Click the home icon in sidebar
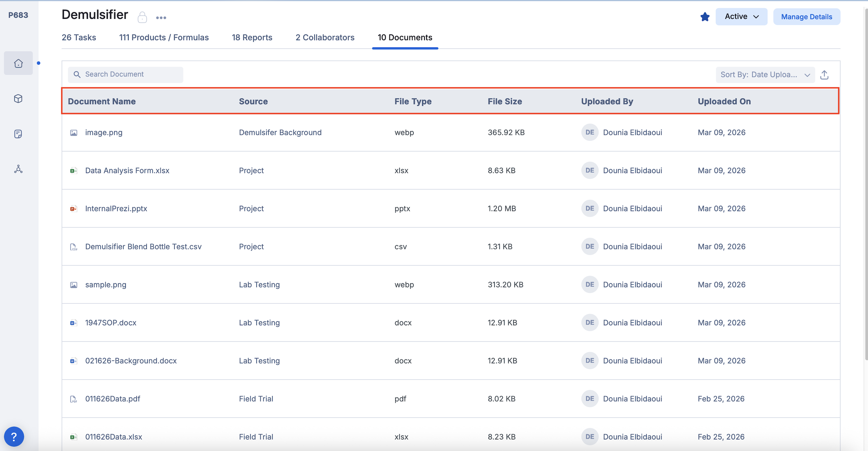 [18, 63]
